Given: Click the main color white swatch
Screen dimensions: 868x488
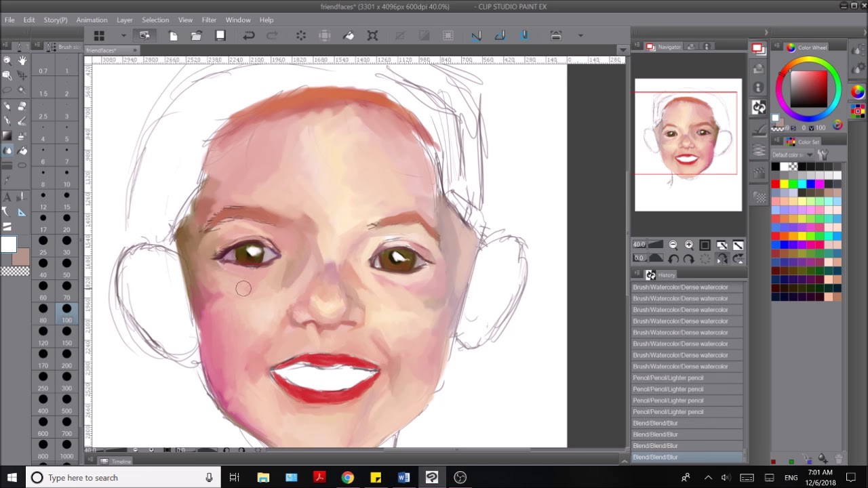Looking at the screenshot, I should point(8,244).
